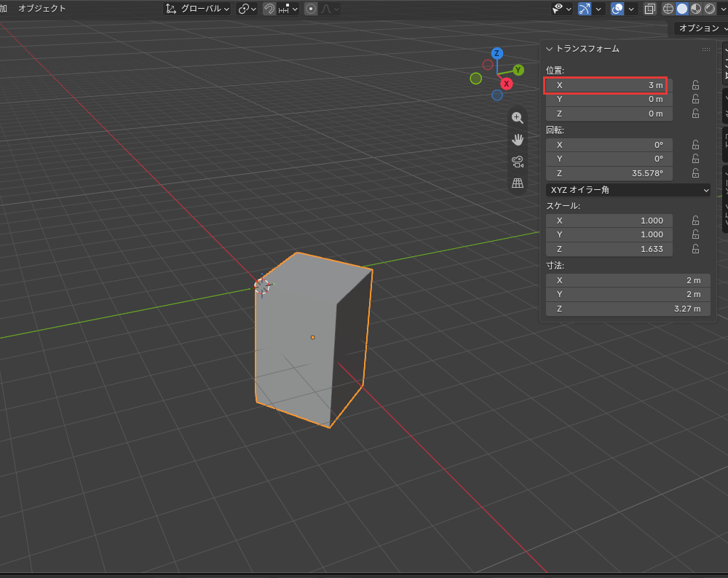The width and height of the screenshot is (728, 578).
Task: Click the scale X field showing 1.000
Action: point(609,221)
